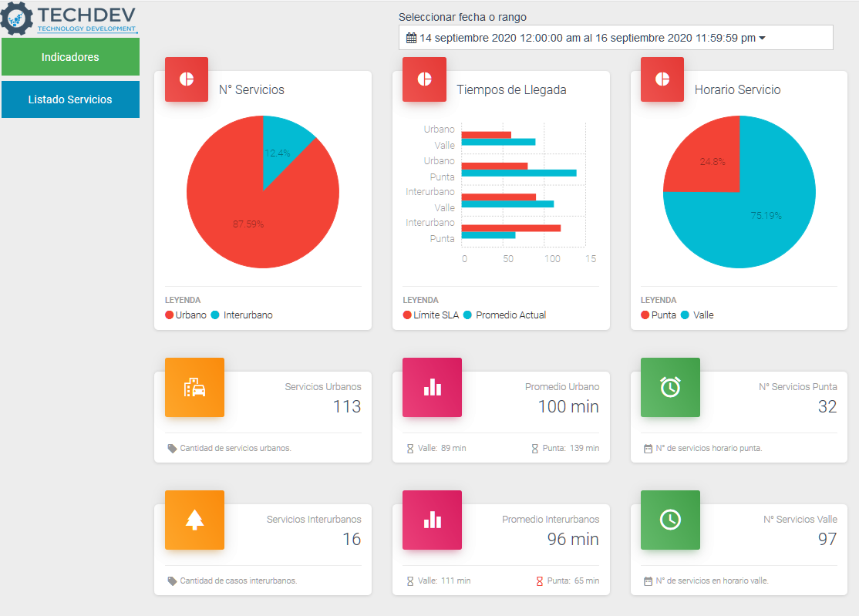This screenshot has height=616, width=859.
Task: Toggle the Punta legend red dot
Action: tap(645, 315)
